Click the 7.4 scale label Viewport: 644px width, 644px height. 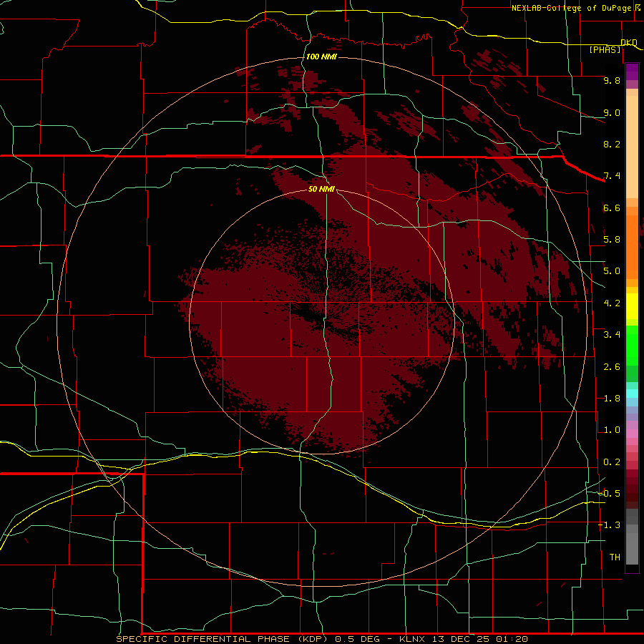click(x=612, y=176)
